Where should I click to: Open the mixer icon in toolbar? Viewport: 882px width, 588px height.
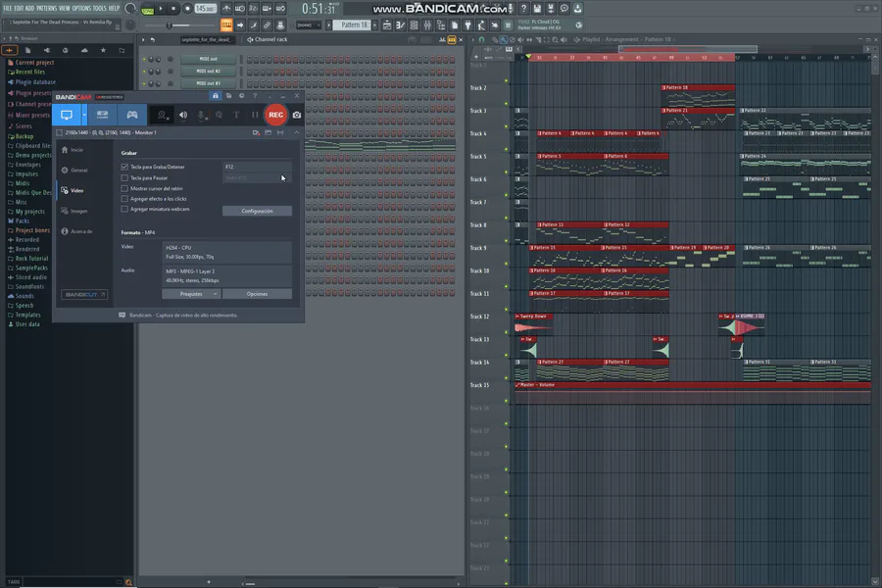(x=427, y=25)
